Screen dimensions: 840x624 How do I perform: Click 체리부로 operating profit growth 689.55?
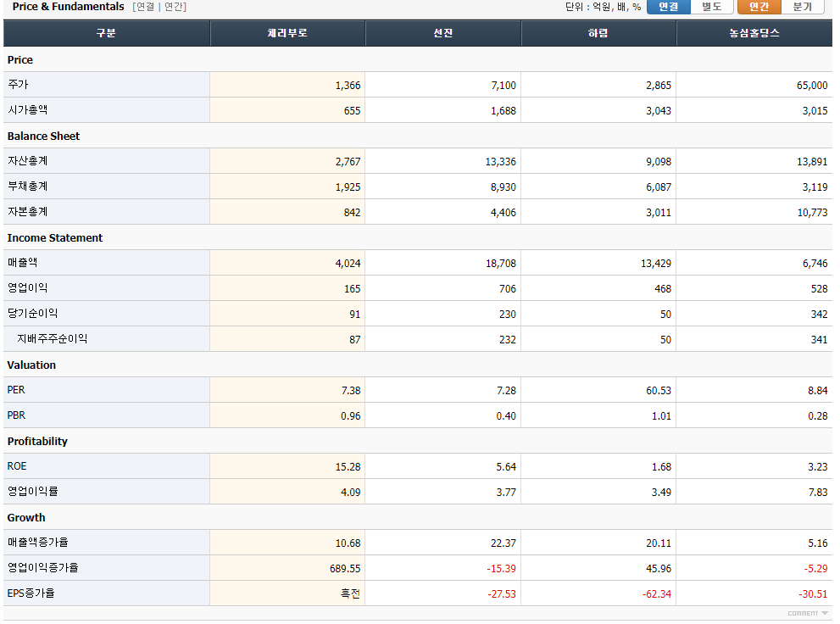345,569
